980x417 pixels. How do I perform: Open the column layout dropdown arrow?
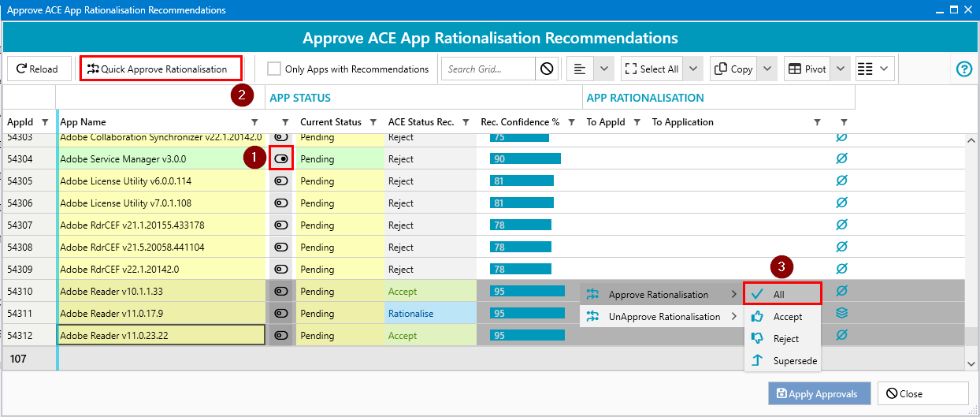(885, 69)
